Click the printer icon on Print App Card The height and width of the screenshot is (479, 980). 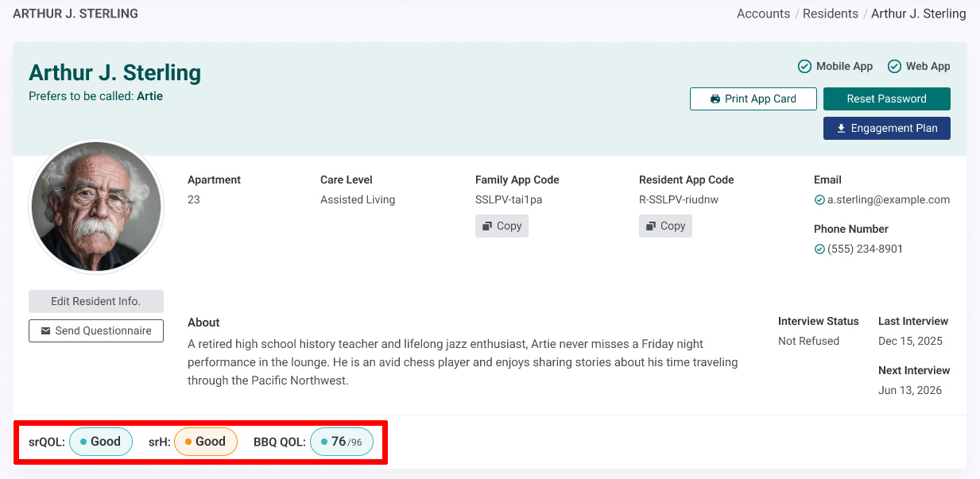click(715, 99)
